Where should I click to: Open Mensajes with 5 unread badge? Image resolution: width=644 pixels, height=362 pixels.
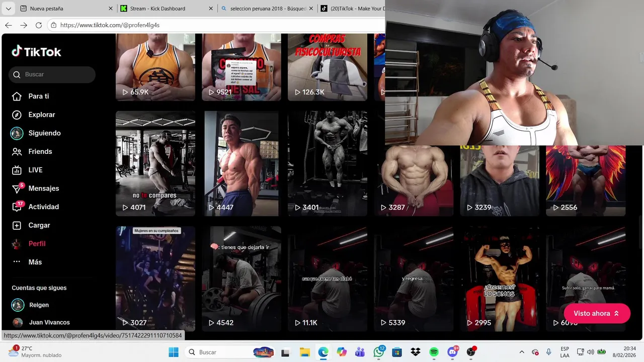pos(35,188)
